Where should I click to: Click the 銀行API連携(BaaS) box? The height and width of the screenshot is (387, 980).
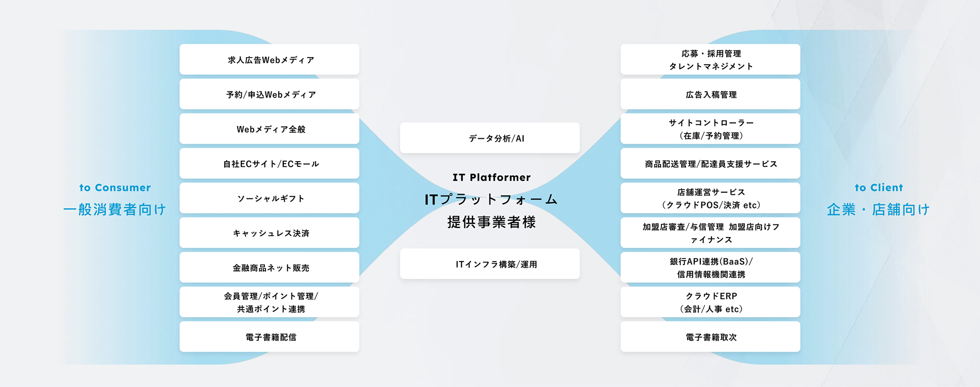[710, 268]
